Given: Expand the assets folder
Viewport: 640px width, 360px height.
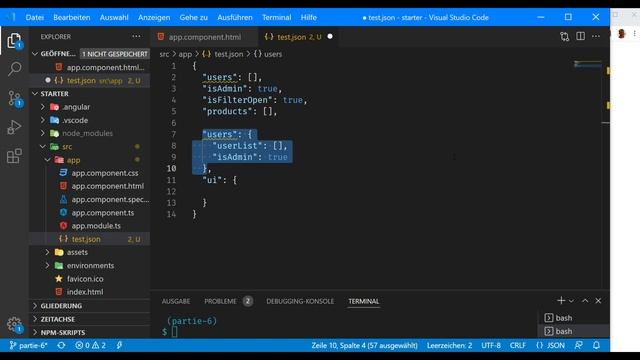Looking at the screenshot, I should click(x=47, y=252).
